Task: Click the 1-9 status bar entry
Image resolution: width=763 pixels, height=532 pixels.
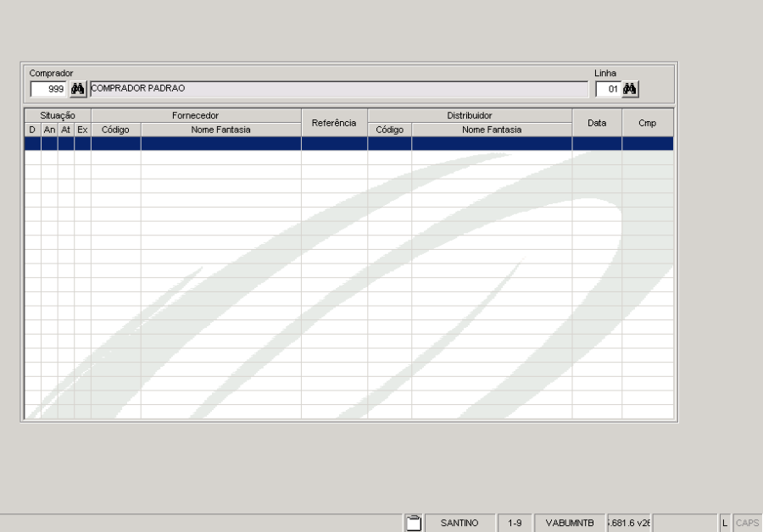Action: click(x=515, y=523)
